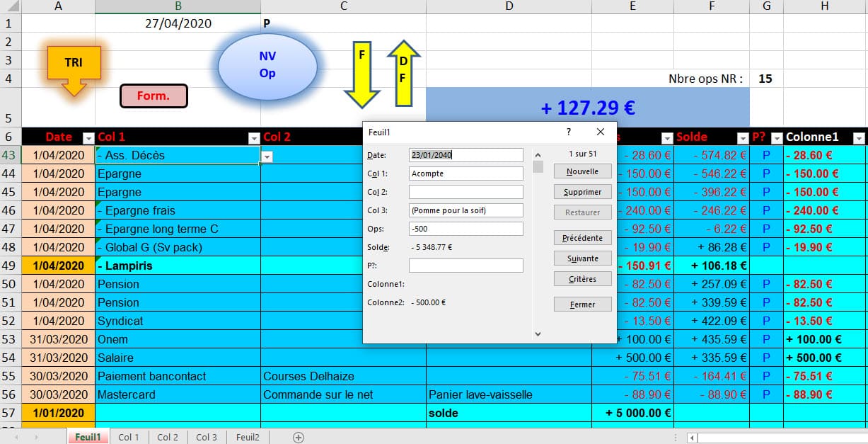Viewport: 868px width, 444px height.
Task: Click the help question mark in dialog
Action: [569, 132]
